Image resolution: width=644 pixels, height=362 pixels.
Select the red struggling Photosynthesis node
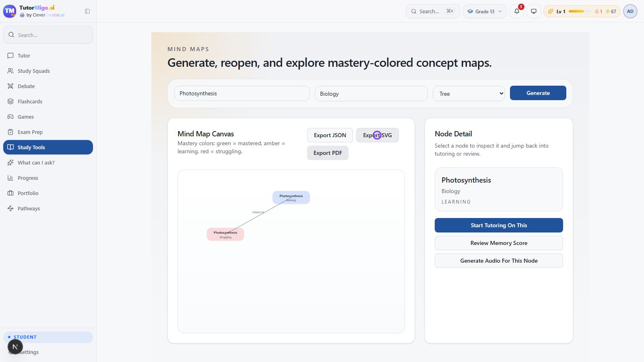coord(225,234)
